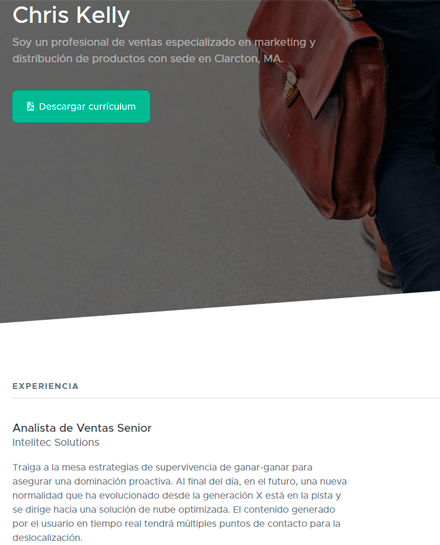Click the divider line under EXPERIENCIA
This screenshot has height=545, width=440.
click(226, 398)
